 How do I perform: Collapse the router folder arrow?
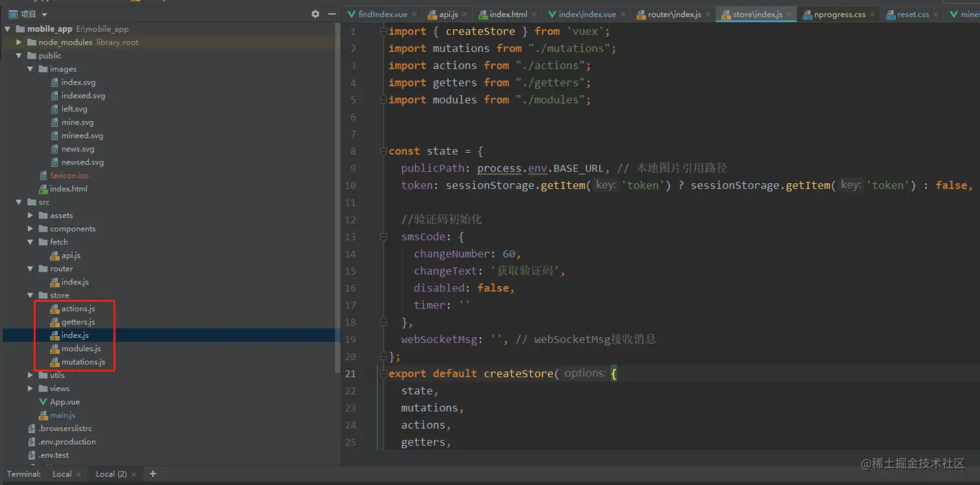click(x=30, y=269)
